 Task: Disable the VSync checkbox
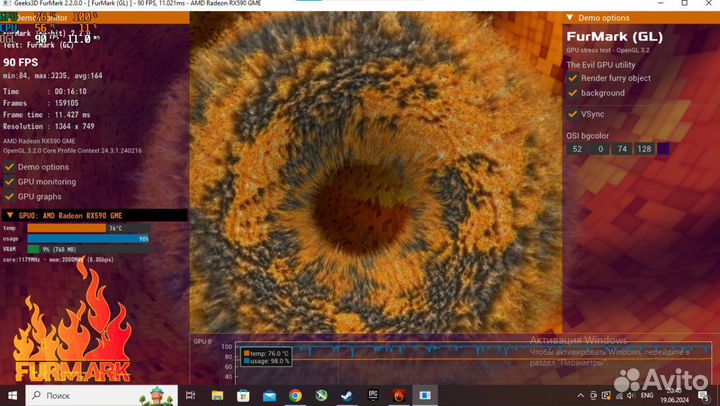[x=573, y=114]
